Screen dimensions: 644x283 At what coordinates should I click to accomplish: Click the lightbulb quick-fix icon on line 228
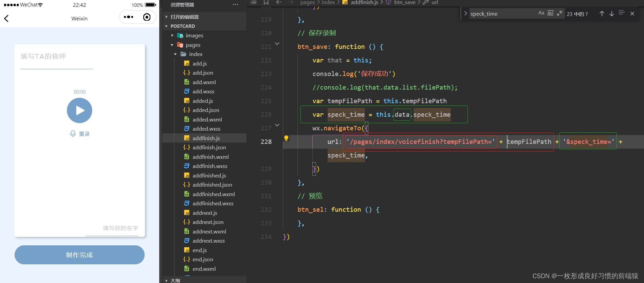[286, 138]
